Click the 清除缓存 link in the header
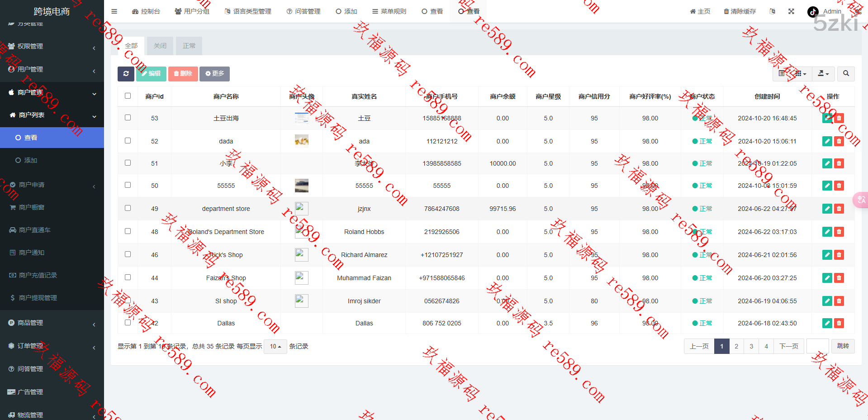 point(740,11)
